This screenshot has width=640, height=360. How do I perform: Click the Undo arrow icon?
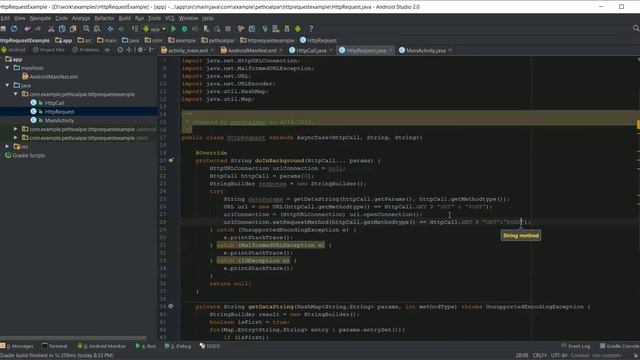point(27,29)
